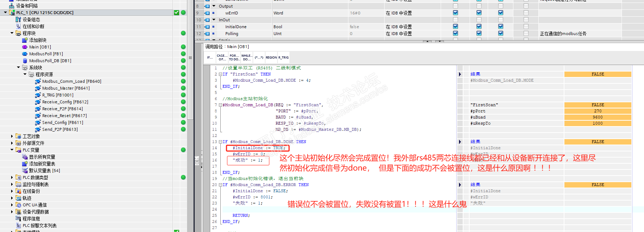
Task: Click the 添加新变量表 add tag table icon
Action: coord(25,164)
